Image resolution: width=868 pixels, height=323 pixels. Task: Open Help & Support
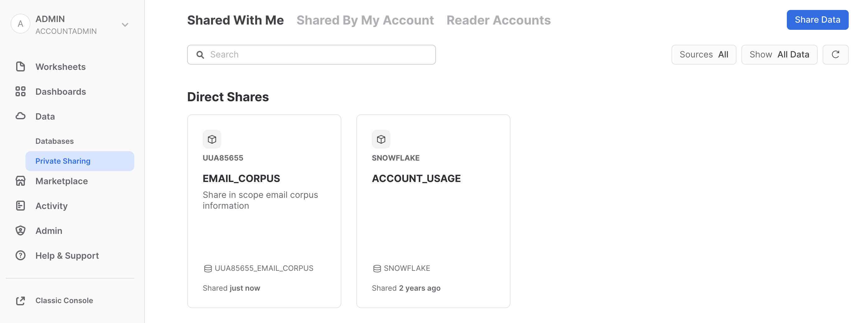(67, 255)
